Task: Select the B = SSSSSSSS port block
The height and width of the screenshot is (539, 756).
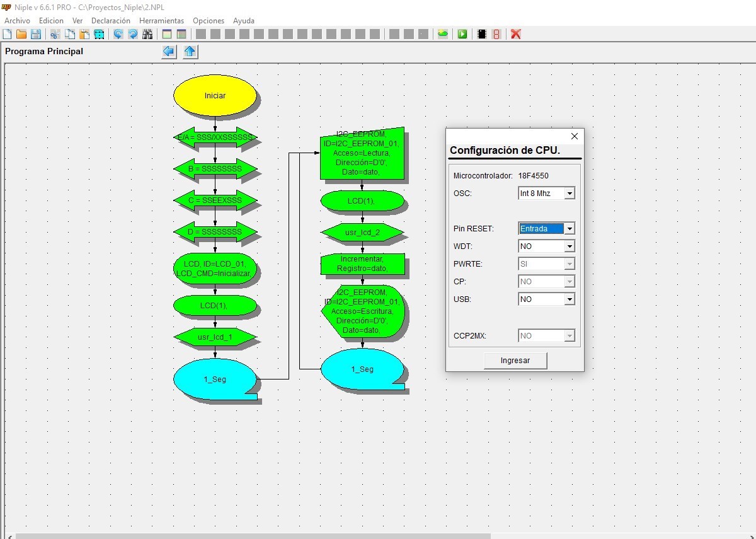Action: pos(215,169)
